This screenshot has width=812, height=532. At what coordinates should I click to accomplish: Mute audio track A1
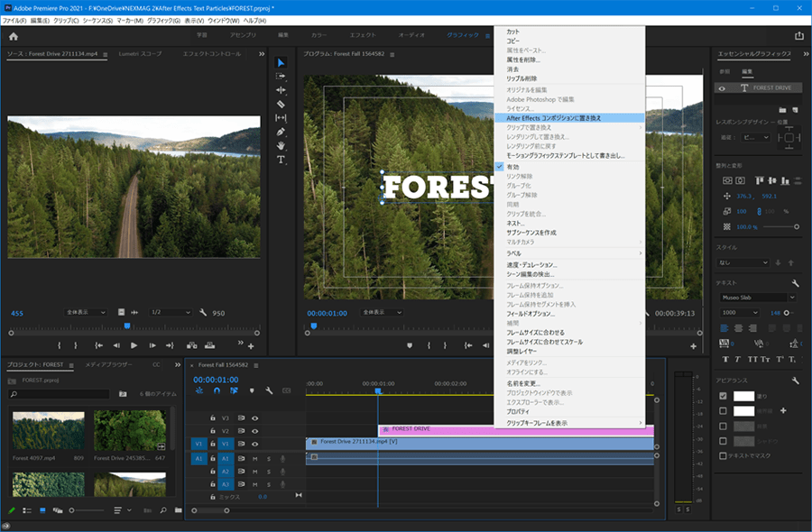tap(255, 459)
